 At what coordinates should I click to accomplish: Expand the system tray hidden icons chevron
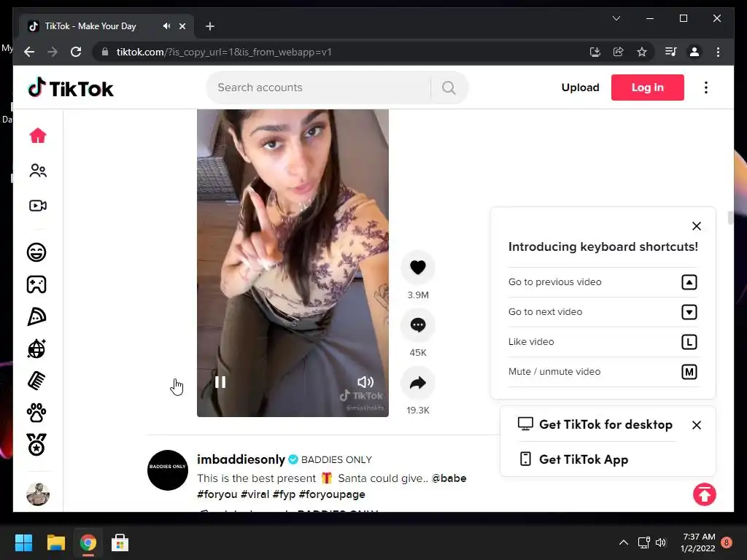click(623, 542)
